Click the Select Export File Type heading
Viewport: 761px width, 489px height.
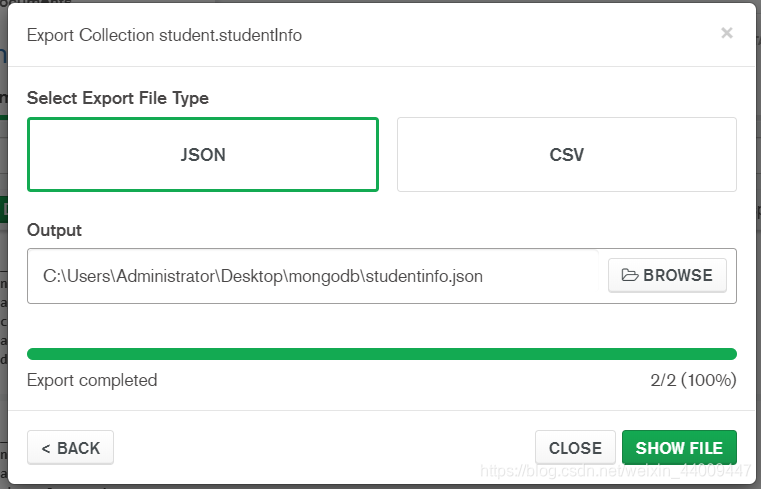pyautogui.click(x=118, y=98)
